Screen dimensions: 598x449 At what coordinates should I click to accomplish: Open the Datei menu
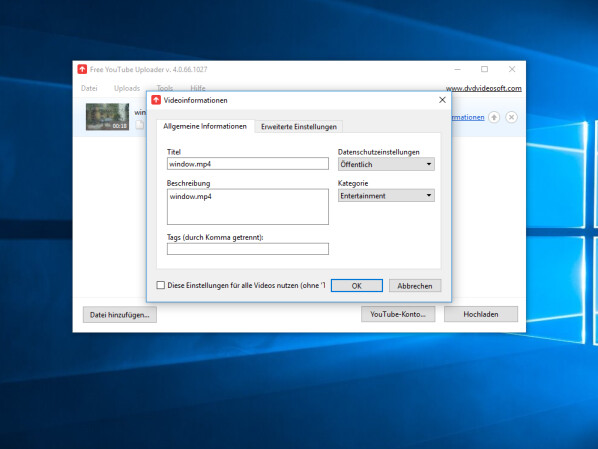(89, 88)
